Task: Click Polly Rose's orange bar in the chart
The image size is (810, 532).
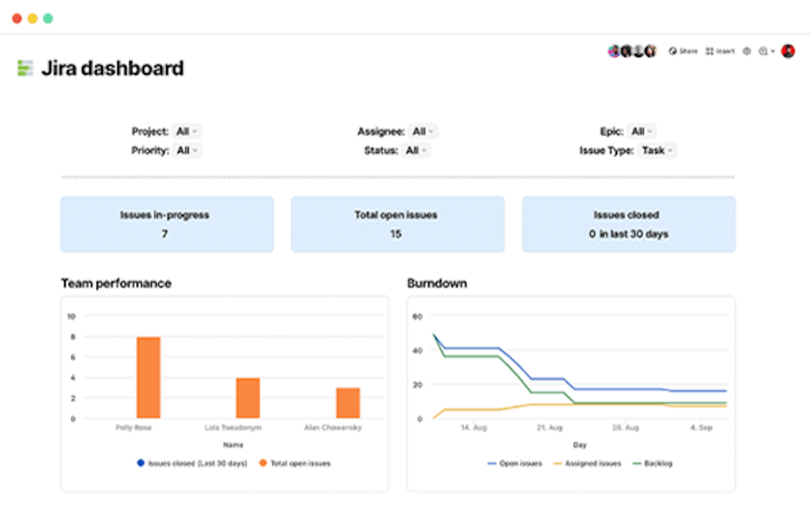Action: pyautogui.click(x=149, y=378)
